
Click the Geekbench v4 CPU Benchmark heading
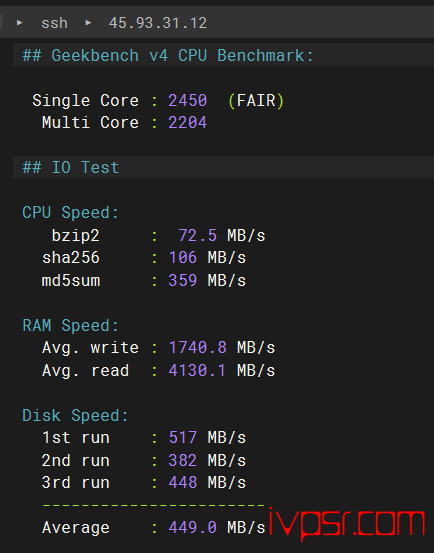168,55
